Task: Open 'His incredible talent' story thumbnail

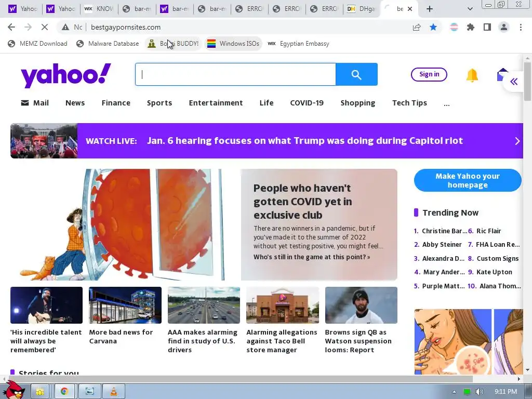Action: pyautogui.click(x=46, y=305)
